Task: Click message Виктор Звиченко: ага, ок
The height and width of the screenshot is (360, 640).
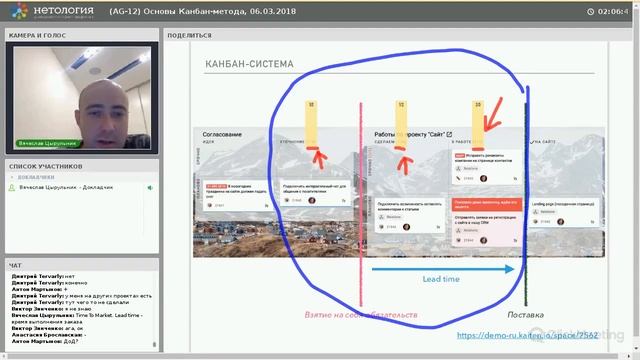Action: tap(47, 329)
